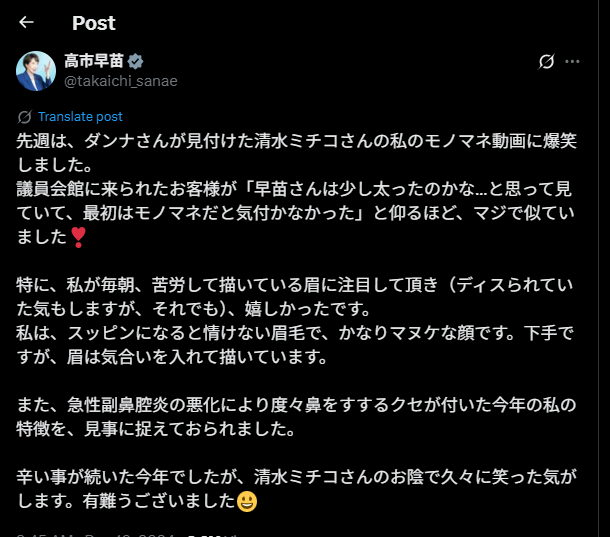Click the icon left of Translate post
The image size is (610, 537).
click(25, 117)
